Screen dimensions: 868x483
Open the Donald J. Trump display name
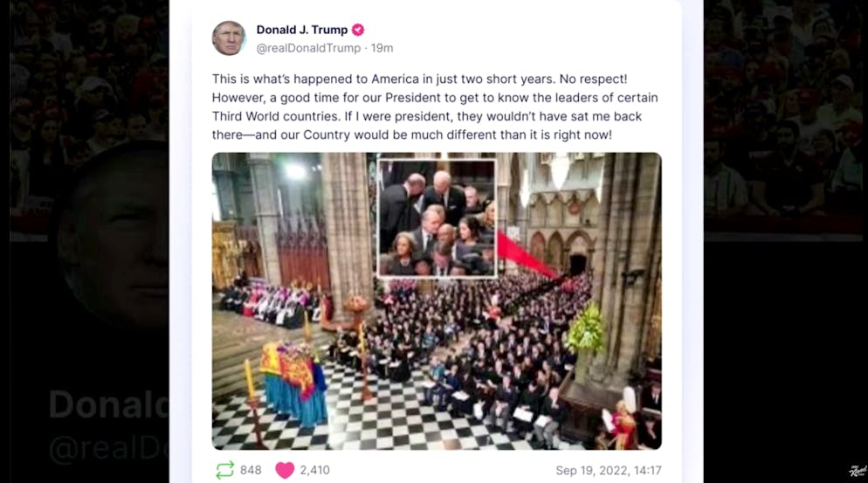click(x=301, y=30)
